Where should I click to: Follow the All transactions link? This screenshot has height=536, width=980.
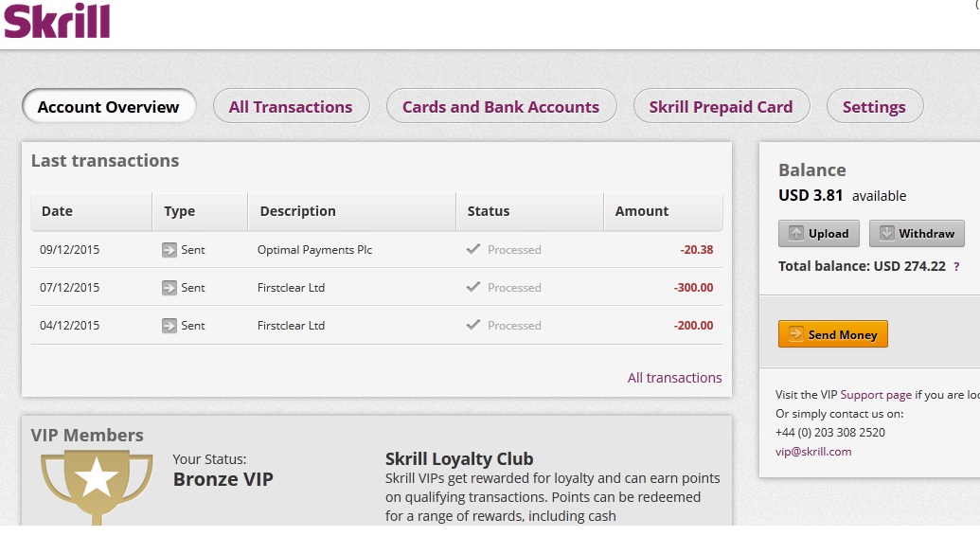click(x=674, y=378)
